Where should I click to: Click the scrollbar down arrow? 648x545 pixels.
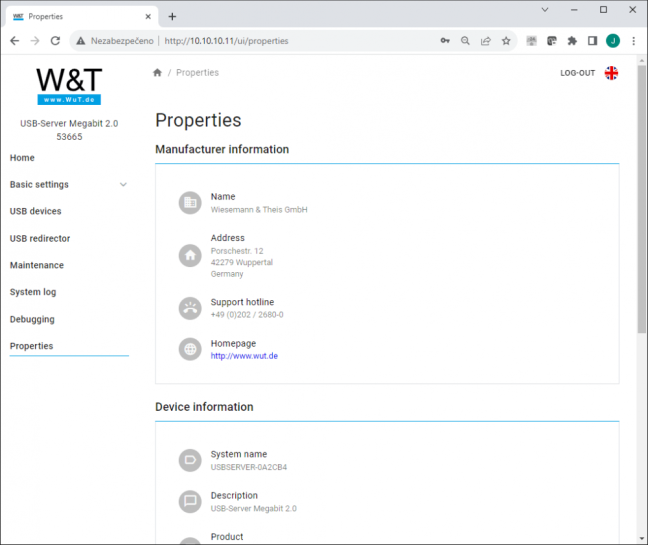[x=641, y=539]
